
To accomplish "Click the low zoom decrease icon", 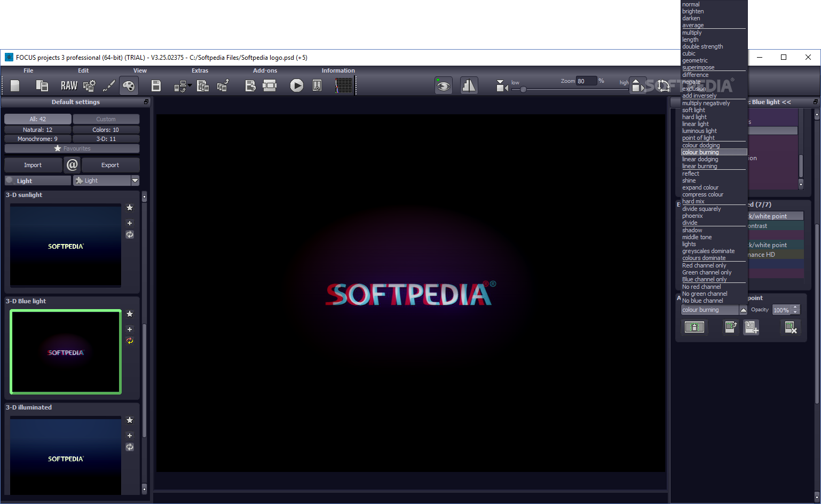I will pyautogui.click(x=502, y=85).
